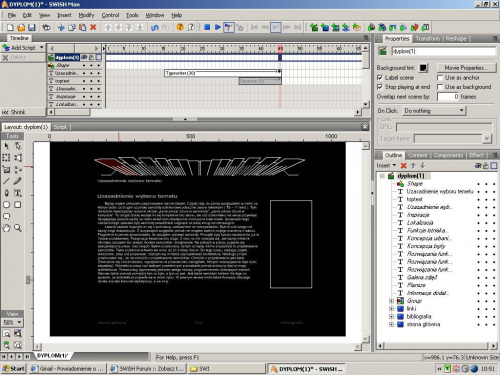Click Shrink in the timeline panel

point(14,112)
